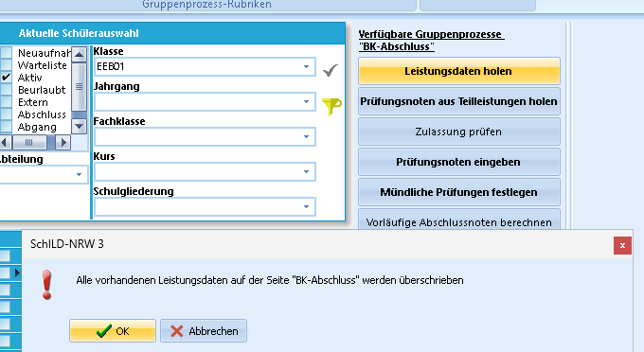Toggle the Neuaufnahme status checkbox
This screenshot has width=644, height=352.
(x=7, y=53)
